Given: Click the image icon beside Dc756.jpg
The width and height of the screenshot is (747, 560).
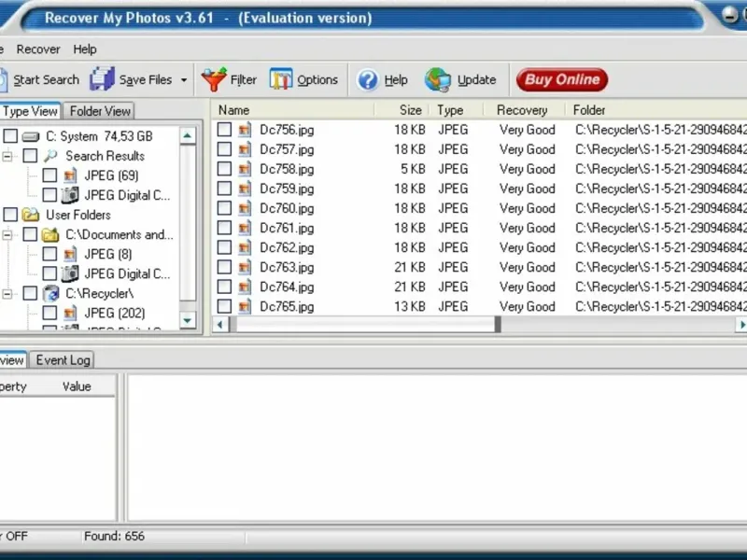Looking at the screenshot, I should [245, 130].
